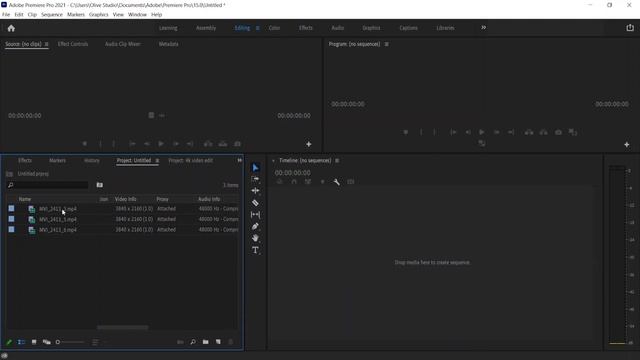Click Overwrite button in Source monitor
Viewport: 640px width, 360px height.
click(x=222, y=144)
